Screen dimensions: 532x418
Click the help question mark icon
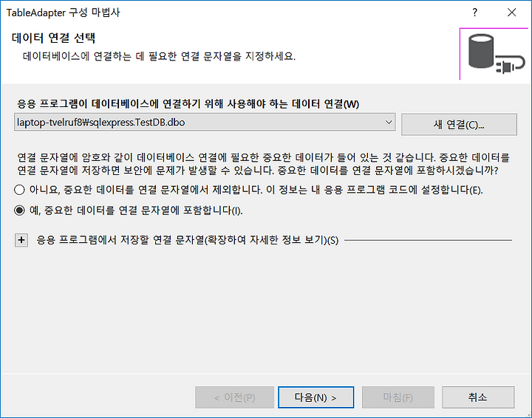click(x=475, y=13)
